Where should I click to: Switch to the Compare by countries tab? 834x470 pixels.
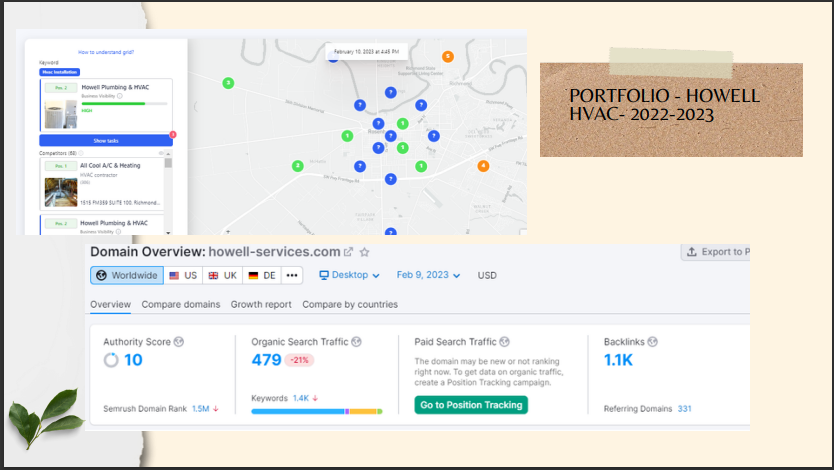point(350,305)
